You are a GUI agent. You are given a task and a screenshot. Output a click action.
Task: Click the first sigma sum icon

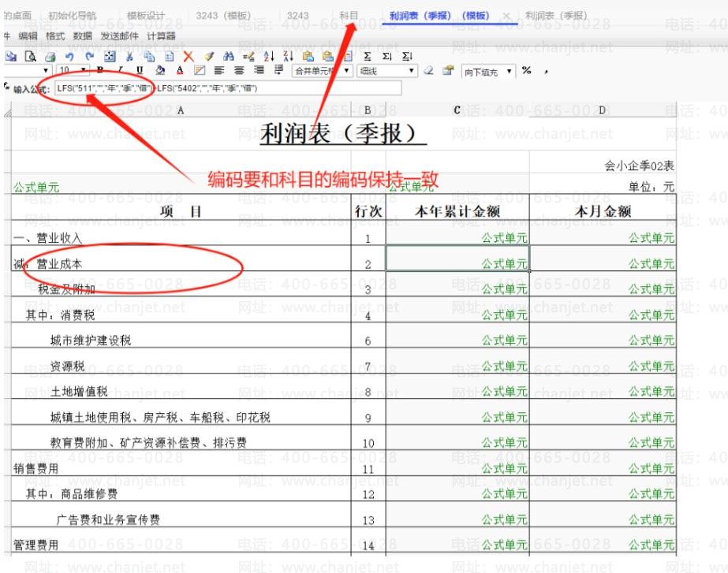[x=368, y=57]
